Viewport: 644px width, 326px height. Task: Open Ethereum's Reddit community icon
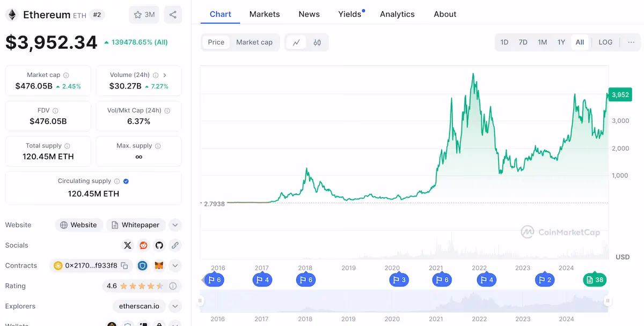click(143, 245)
